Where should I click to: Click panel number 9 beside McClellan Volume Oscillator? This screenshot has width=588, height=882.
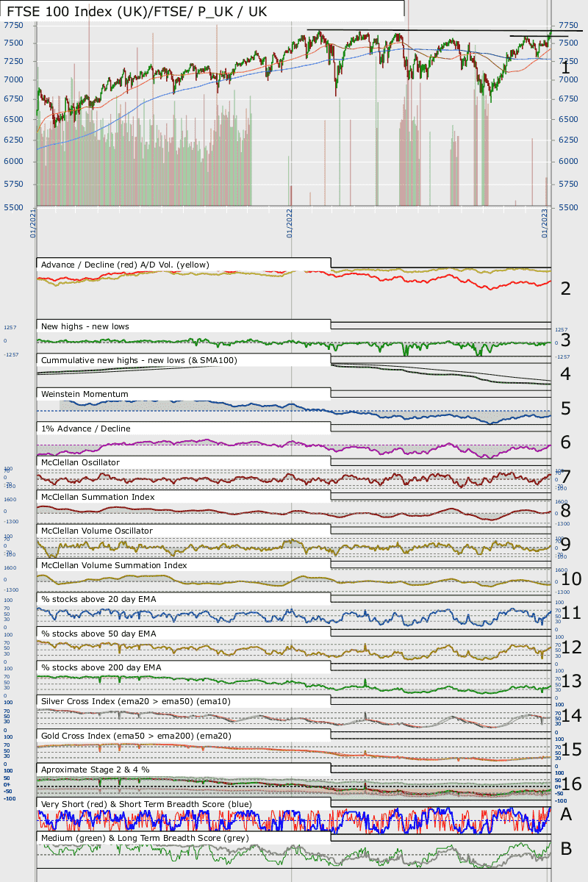(x=565, y=545)
